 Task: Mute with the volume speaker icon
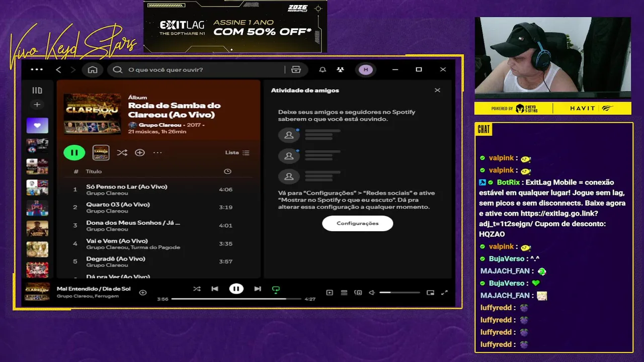coord(372,293)
